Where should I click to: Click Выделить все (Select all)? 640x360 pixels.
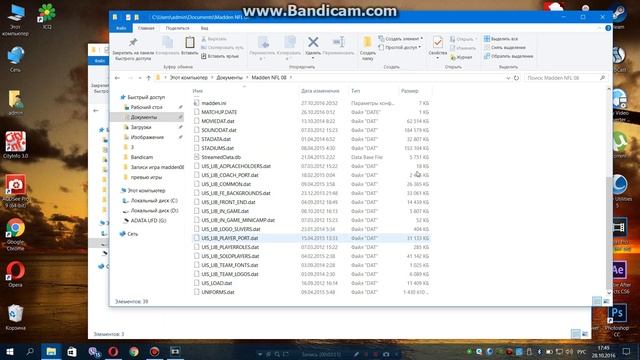click(x=501, y=39)
